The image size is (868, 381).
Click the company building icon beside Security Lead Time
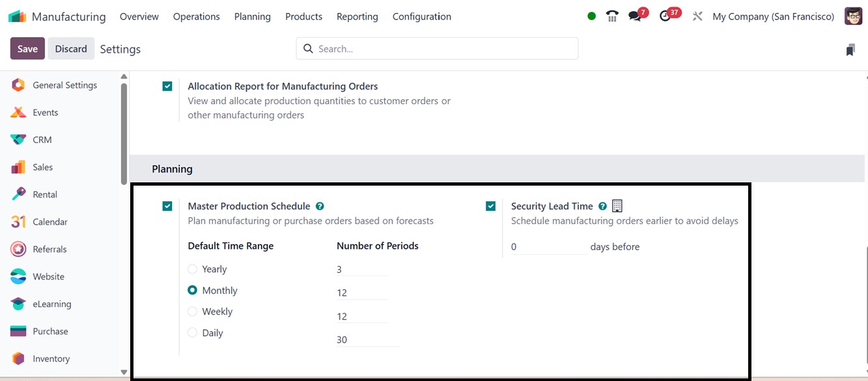click(x=617, y=206)
